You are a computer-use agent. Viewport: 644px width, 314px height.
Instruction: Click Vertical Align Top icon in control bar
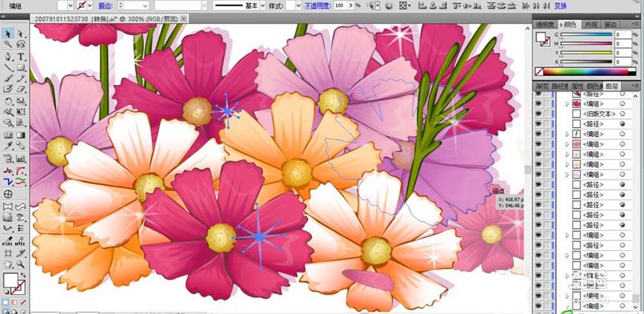[456, 6]
